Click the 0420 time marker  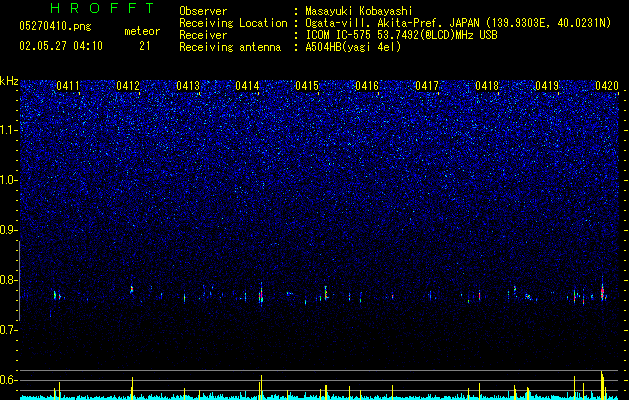[x=607, y=86]
